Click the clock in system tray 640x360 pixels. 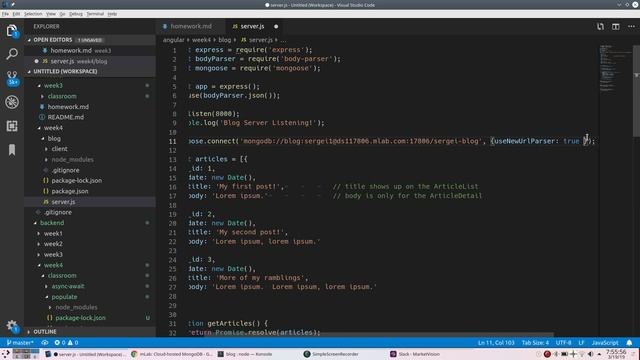(616, 354)
